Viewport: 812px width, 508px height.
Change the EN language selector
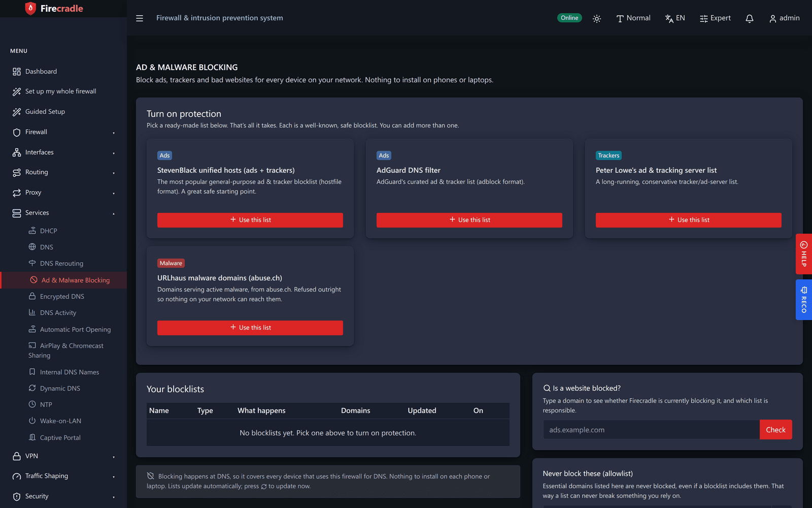pyautogui.click(x=675, y=18)
